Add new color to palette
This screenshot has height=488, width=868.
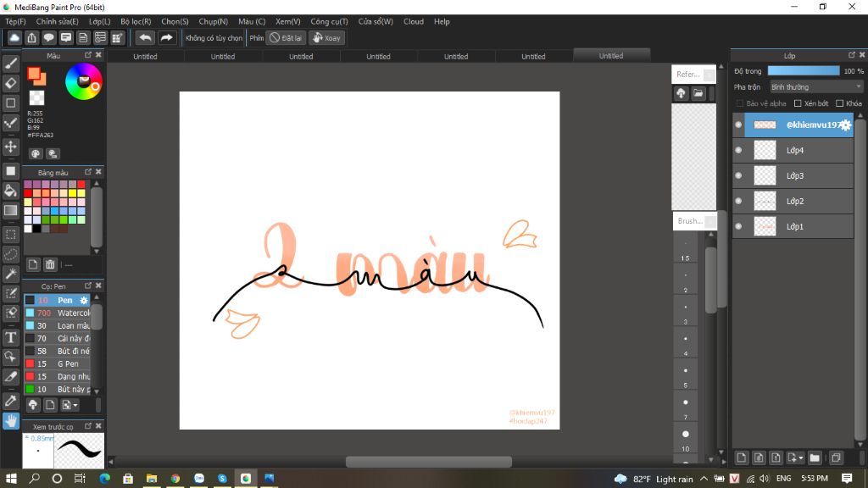point(33,264)
